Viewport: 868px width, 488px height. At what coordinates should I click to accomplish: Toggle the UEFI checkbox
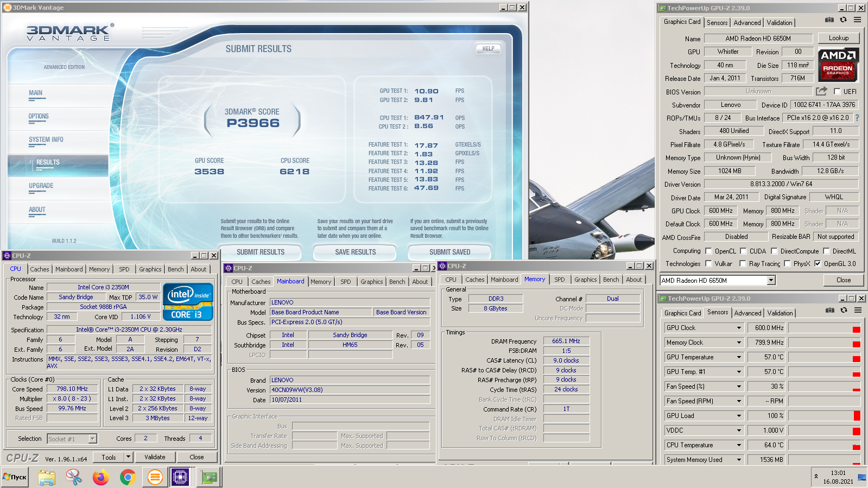click(x=837, y=91)
